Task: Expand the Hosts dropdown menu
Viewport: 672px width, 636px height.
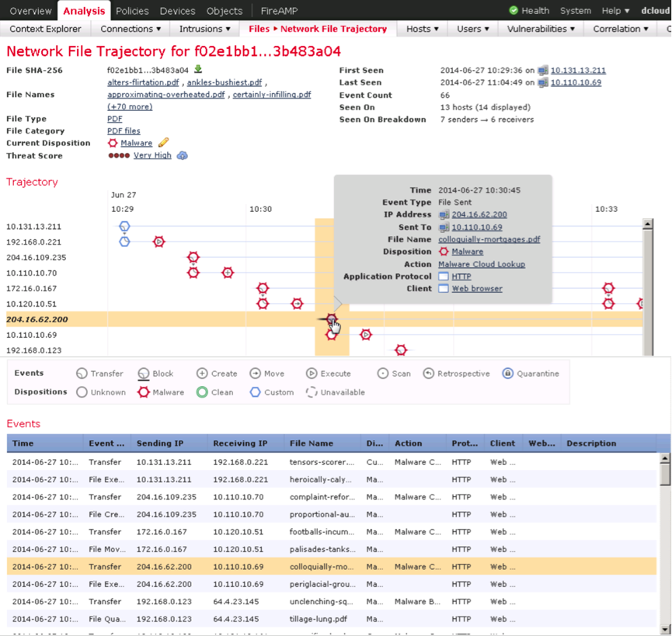Action: pyautogui.click(x=422, y=29)
